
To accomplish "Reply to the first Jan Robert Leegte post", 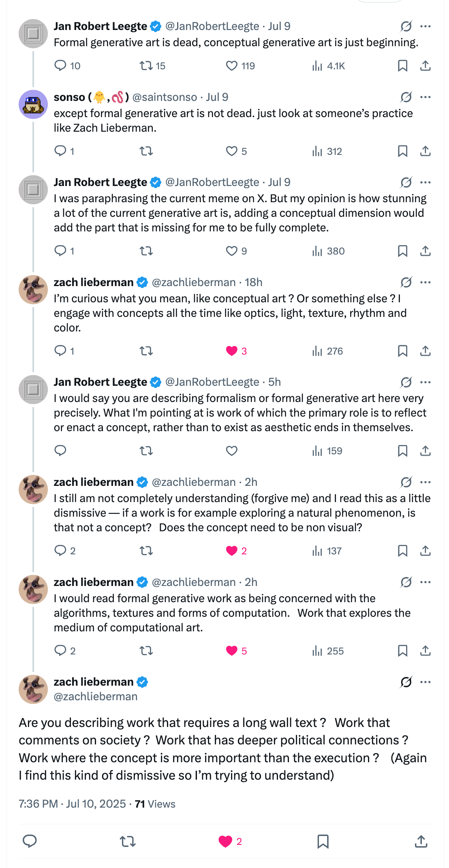I will (60, 66).
